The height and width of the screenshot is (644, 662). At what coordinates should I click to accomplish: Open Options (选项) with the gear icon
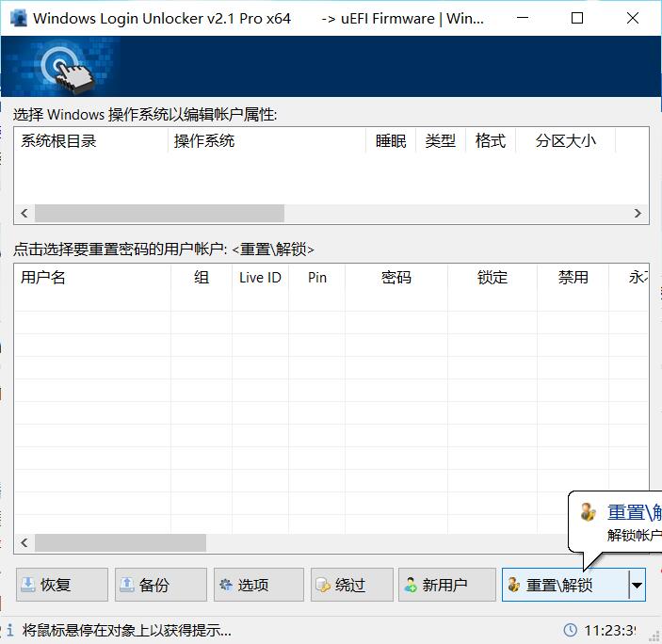coord(225,585)
